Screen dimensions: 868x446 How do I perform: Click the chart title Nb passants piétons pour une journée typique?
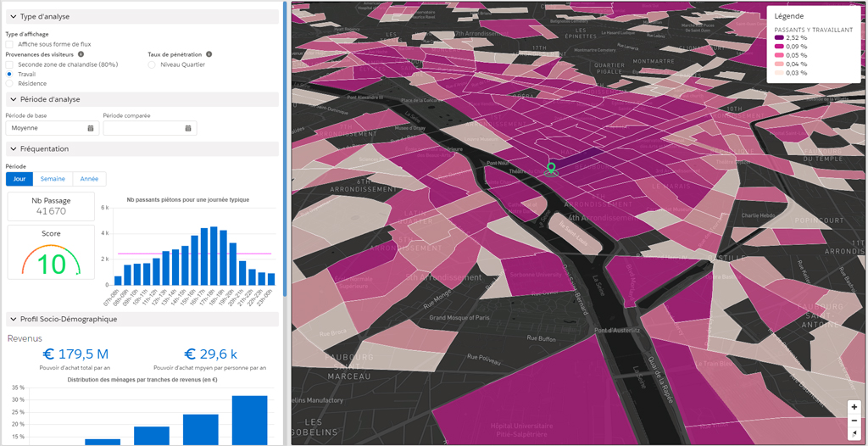point(187,199)
